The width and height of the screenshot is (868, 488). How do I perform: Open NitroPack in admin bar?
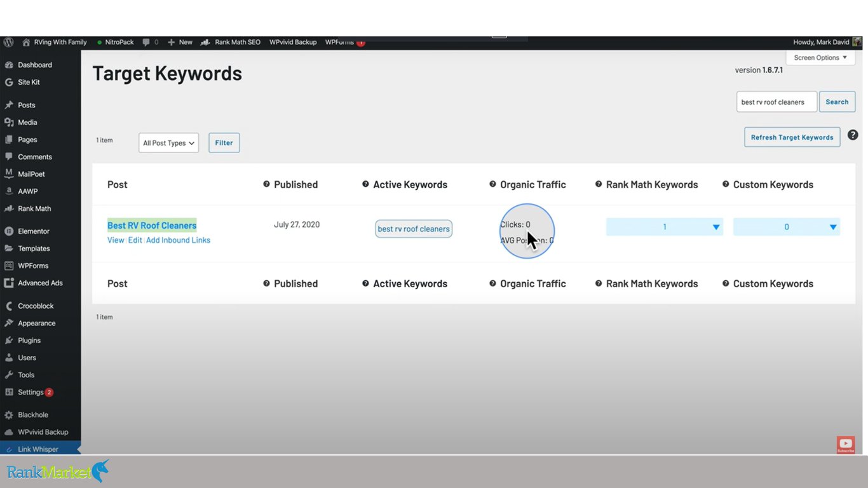tap(115, 43)
